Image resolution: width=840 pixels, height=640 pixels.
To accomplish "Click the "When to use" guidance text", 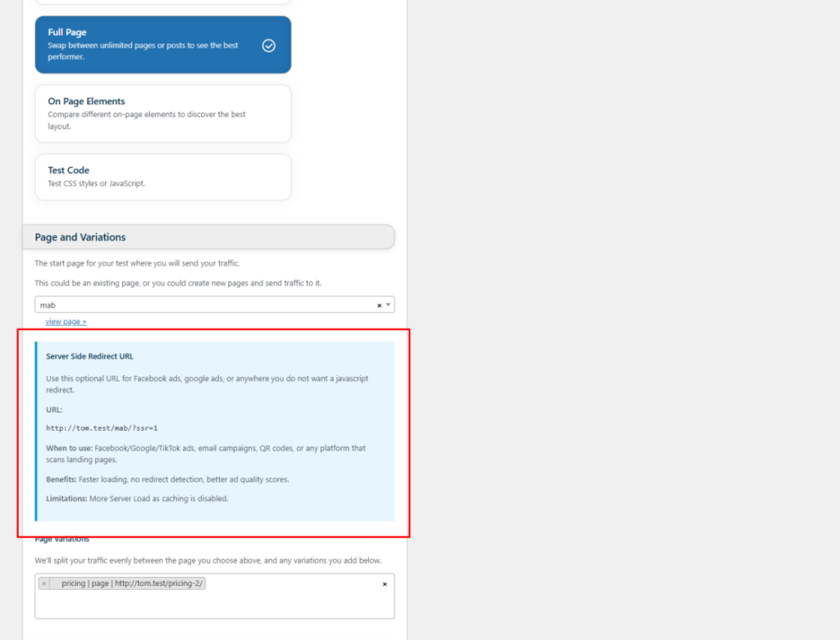I will coord(206,454).
